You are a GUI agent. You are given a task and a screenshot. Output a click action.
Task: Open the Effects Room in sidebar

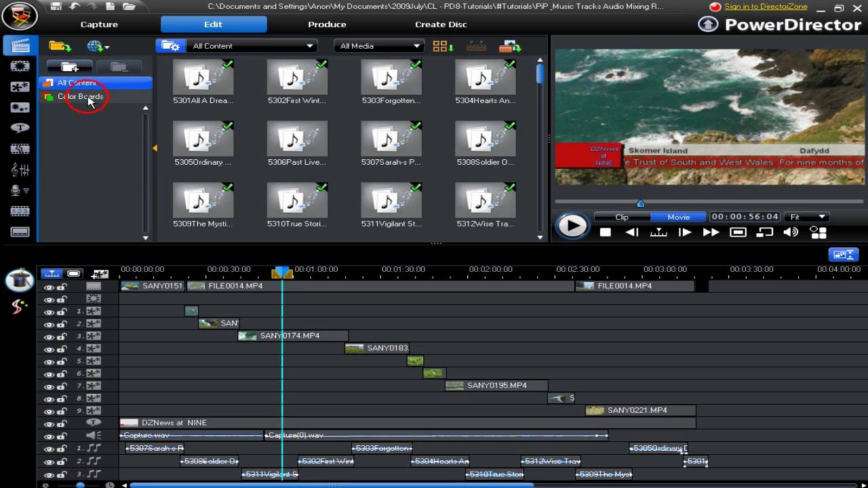tap(20, 66)
